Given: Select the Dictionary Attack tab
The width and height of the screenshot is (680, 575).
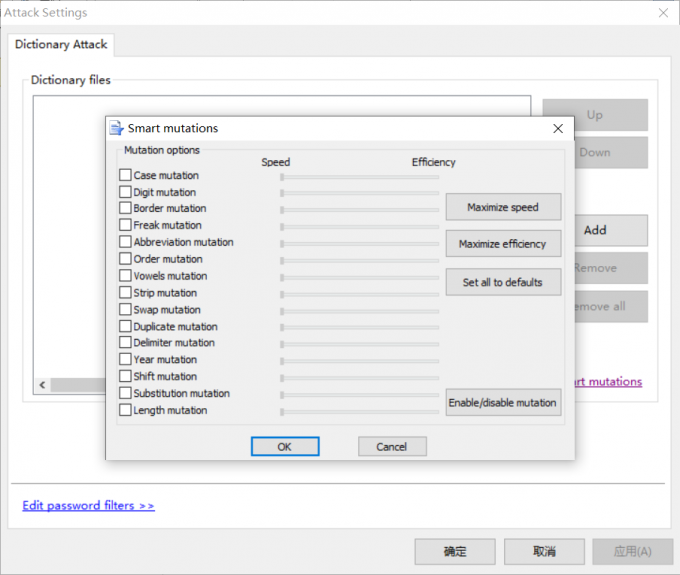Looking at the screenshot, I should pyautogui.click(x=61, y=45).
